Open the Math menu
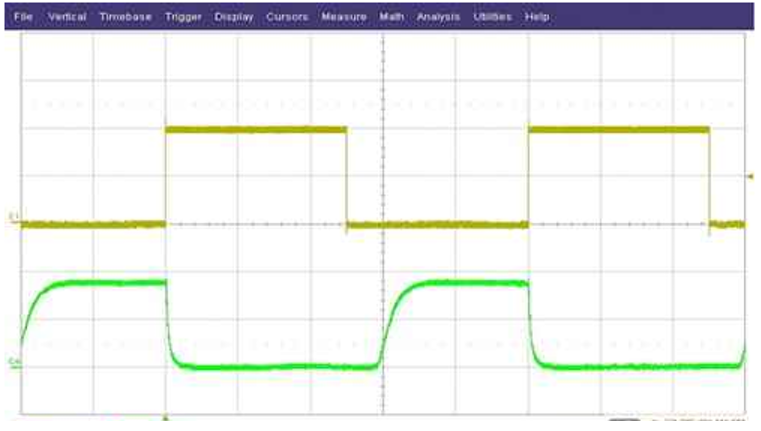This screenshot has height=431, width=761. pos(391,17)
